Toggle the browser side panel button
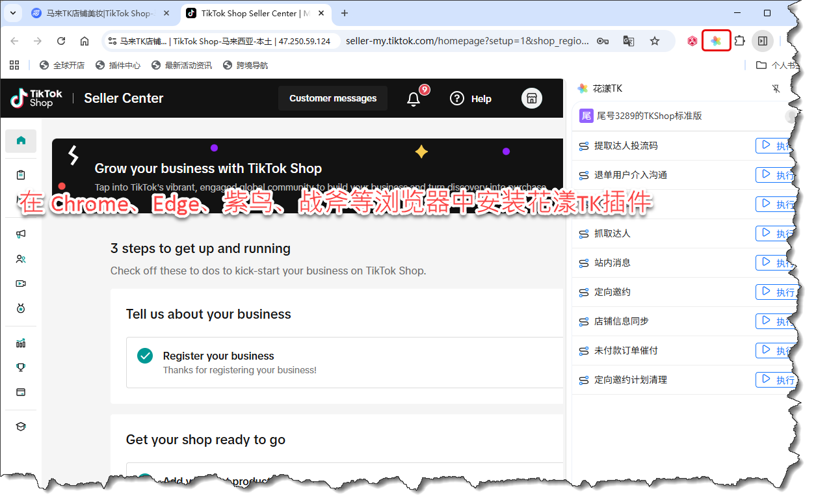The width and height of the screenshot is (816, 504). pos(763,41)
